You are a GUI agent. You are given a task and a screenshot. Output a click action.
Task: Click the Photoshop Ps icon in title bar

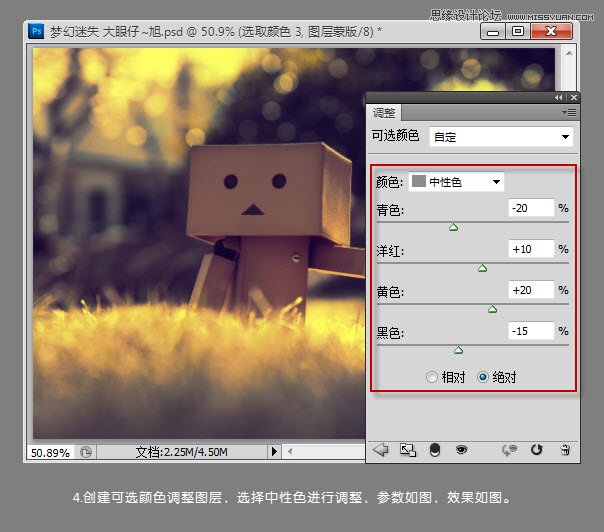36,31
